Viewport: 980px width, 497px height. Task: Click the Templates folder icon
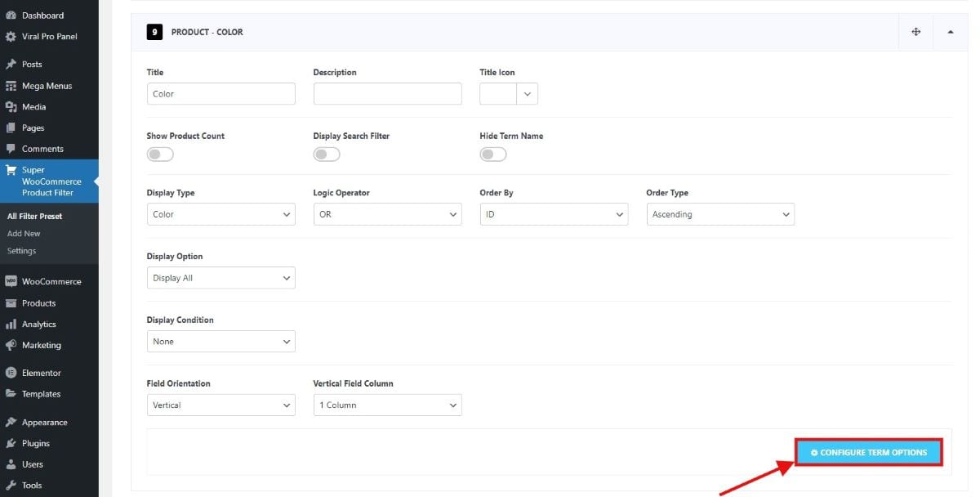pyautogui.click(x=11, y=394)
